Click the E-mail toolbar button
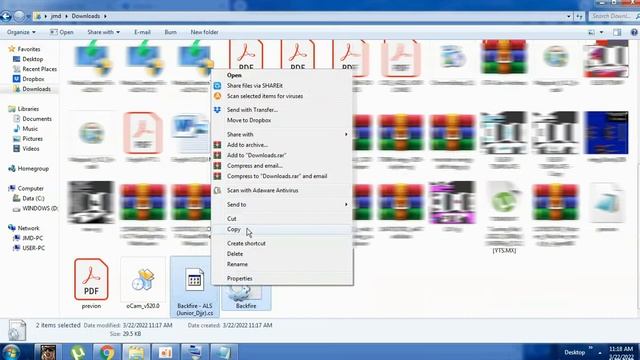The height and width of the screenshot is (360, 640). (142, 32)
